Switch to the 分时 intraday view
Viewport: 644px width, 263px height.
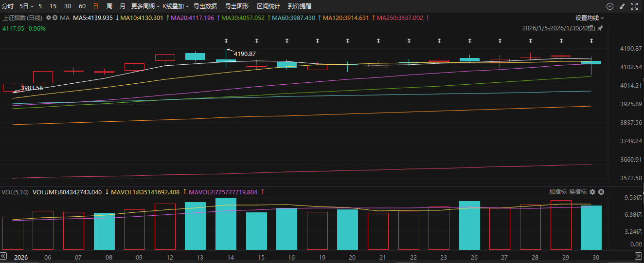(x=8, y=6)
